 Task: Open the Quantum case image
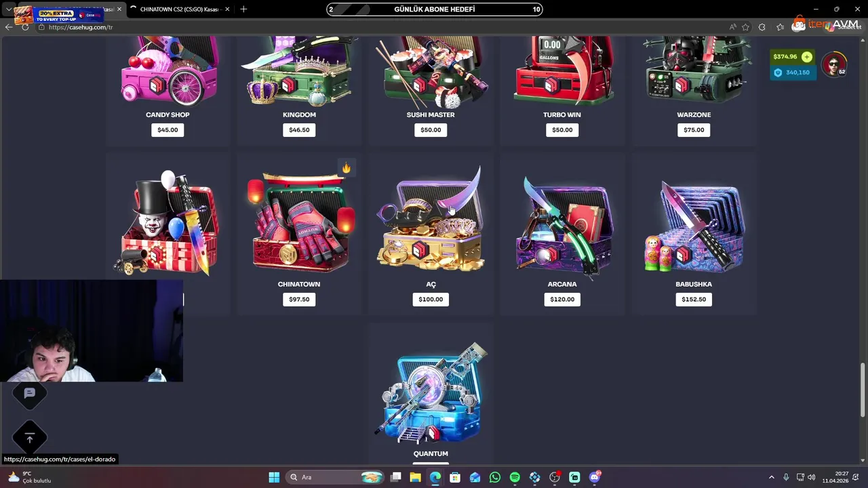pos(431,392)
